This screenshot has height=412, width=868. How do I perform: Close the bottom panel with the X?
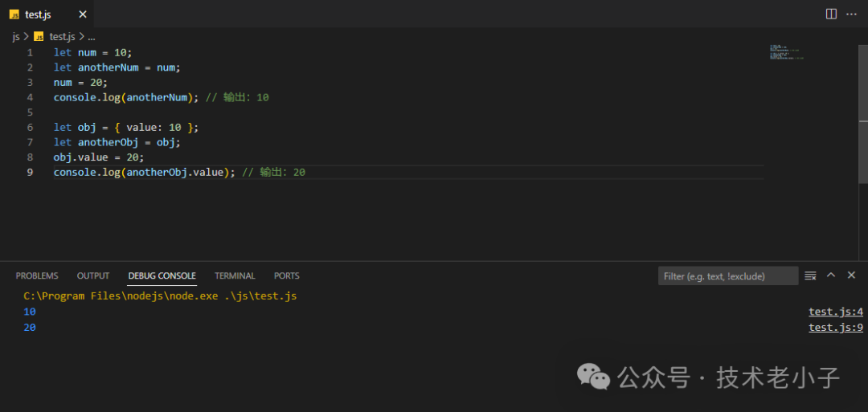(x=851, y=275)
